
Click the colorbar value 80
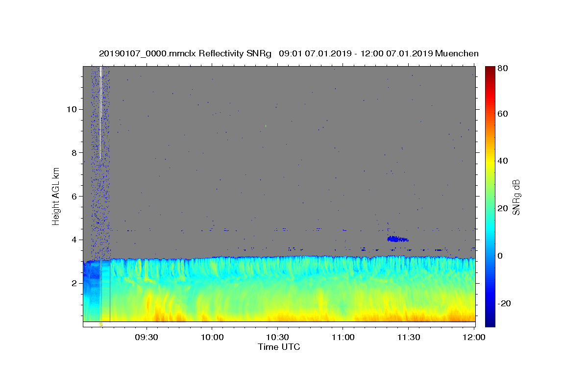point(502,69)
